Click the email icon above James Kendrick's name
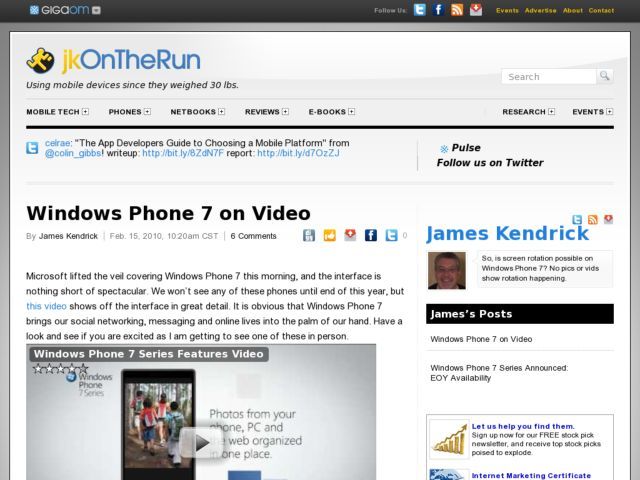Viewport: 640px width, 480px height. (608, 220)
